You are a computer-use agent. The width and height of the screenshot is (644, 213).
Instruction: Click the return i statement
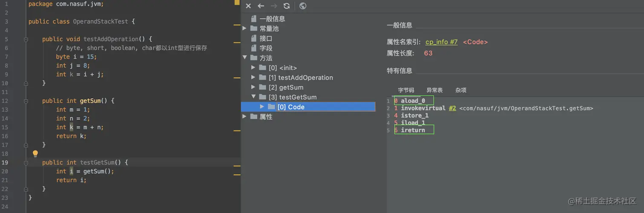click(71, 180)
